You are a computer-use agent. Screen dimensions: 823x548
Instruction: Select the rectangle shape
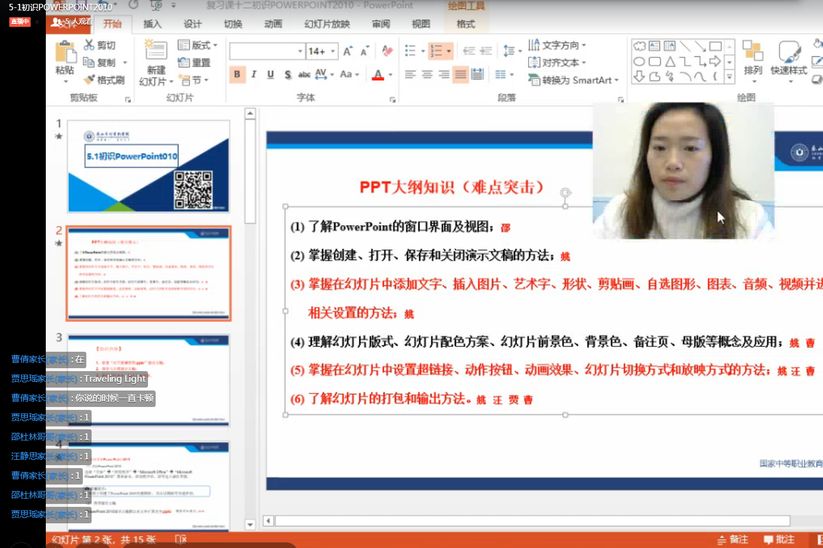click(715, 46)
